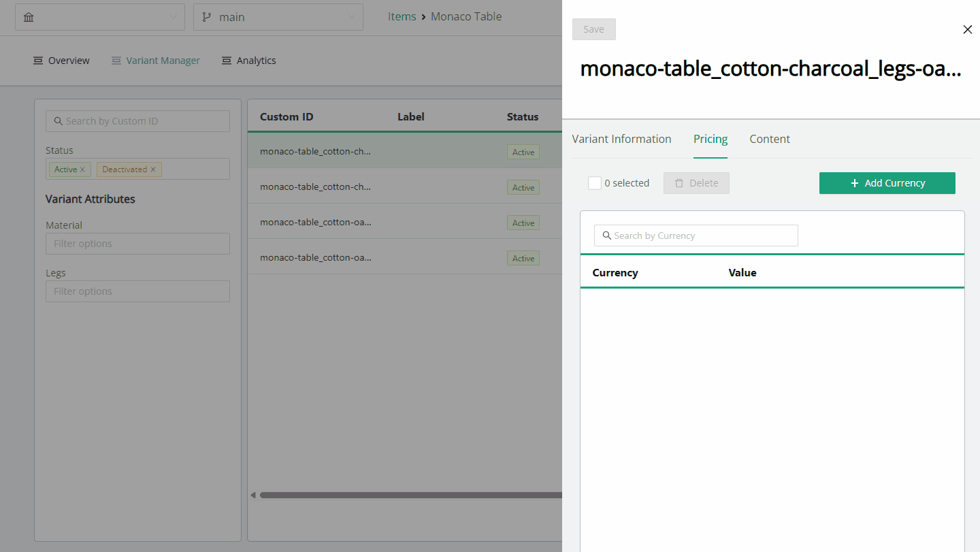This screenshot has width=980, height=552.
Task: Click the Add Currency button
Action: [x=887, y=183]
